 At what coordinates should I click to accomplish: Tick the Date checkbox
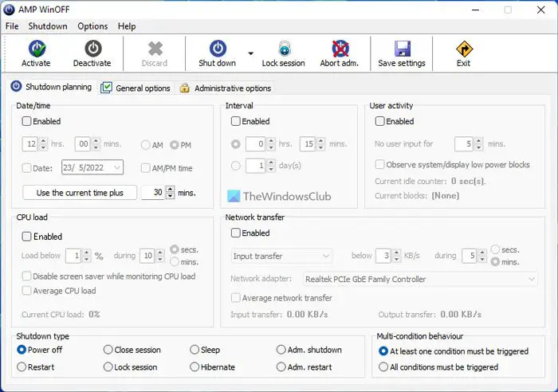coord(26,168)
